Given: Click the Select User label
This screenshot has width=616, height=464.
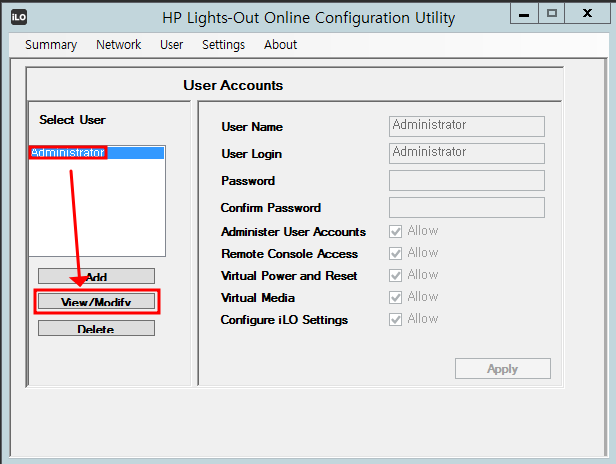Looking at the screenshot, I should click(x=72, y=120).
